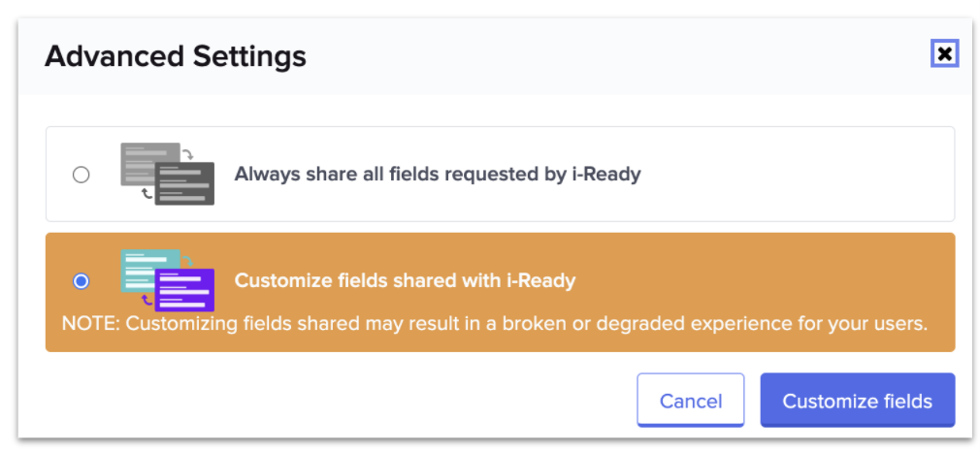
Task: Click the dark gray front document graphic
Action: click(184, 185)
